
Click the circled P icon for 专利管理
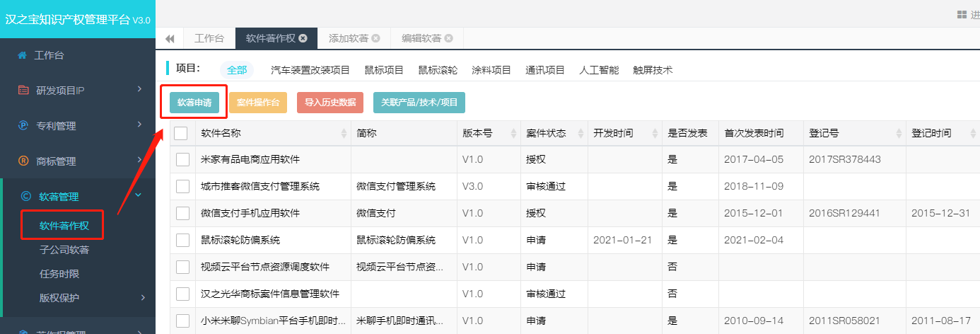tap(23, 126)
